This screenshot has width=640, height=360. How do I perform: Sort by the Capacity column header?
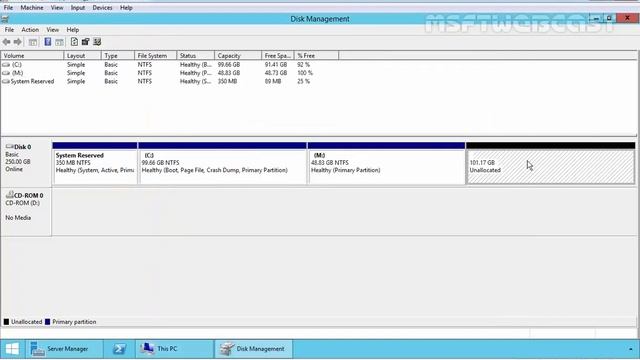tap(238, 56)
